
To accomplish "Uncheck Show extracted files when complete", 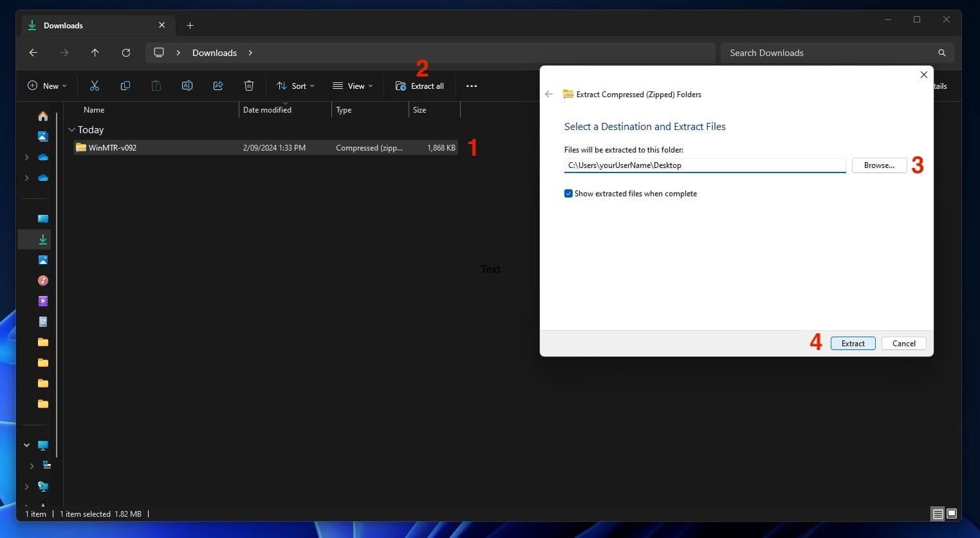I will [x=568, y=193].
